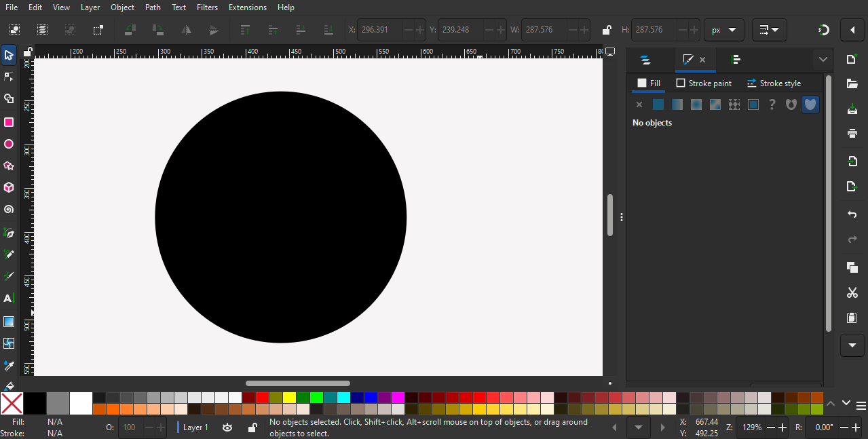Select the Text tool

pos(9,299)
